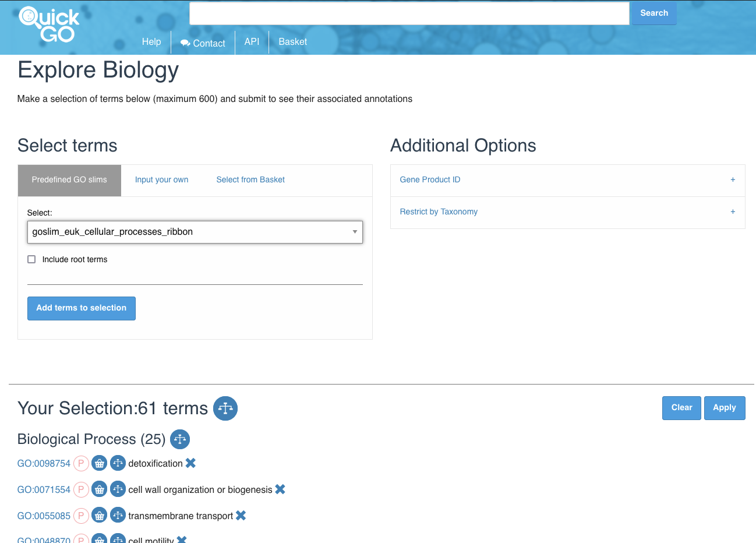Image resolution: width=756 pixels, height=543 pixels.
Task: Add detoxification term to basket
Action: tap(100, 463)
